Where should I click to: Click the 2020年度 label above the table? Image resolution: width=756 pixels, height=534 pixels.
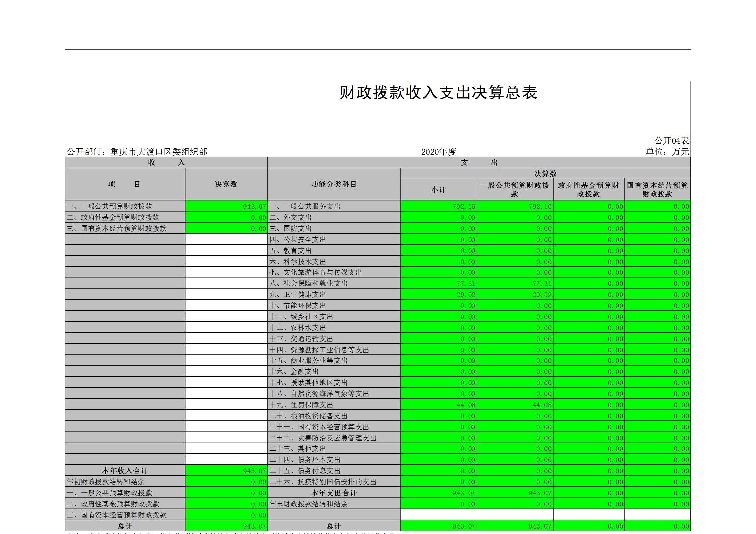point(438,152)
